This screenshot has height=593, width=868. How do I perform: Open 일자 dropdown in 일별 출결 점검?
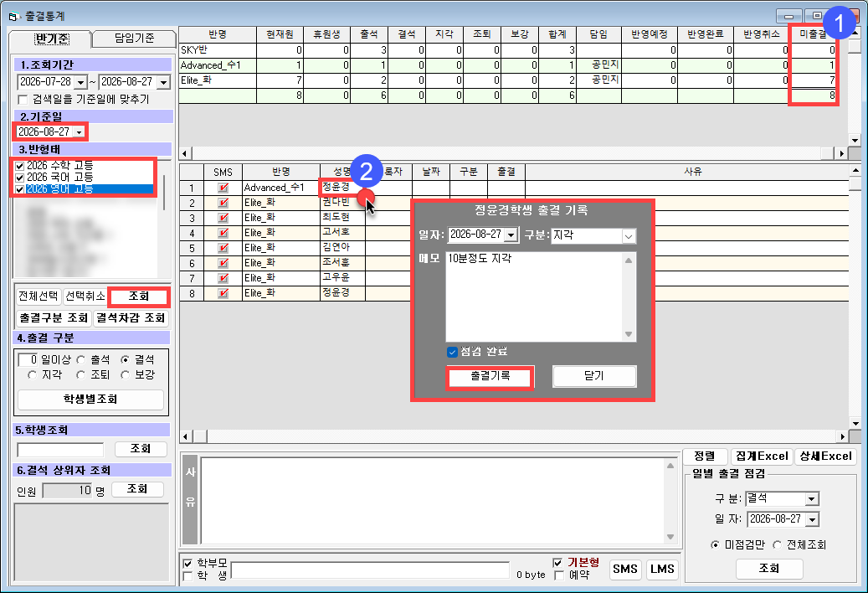[x=813, y=519]
